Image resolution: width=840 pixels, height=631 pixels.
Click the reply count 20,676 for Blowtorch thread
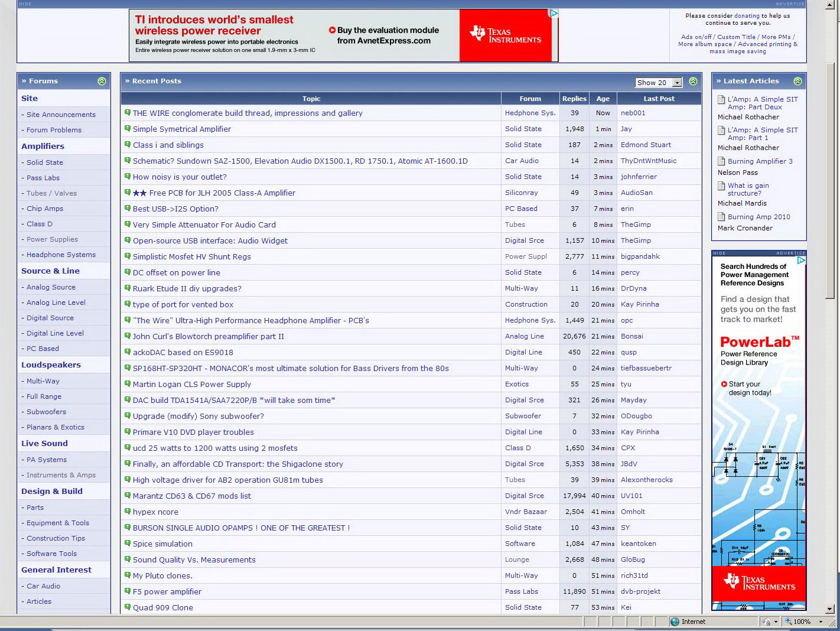(x=574, y=336)
